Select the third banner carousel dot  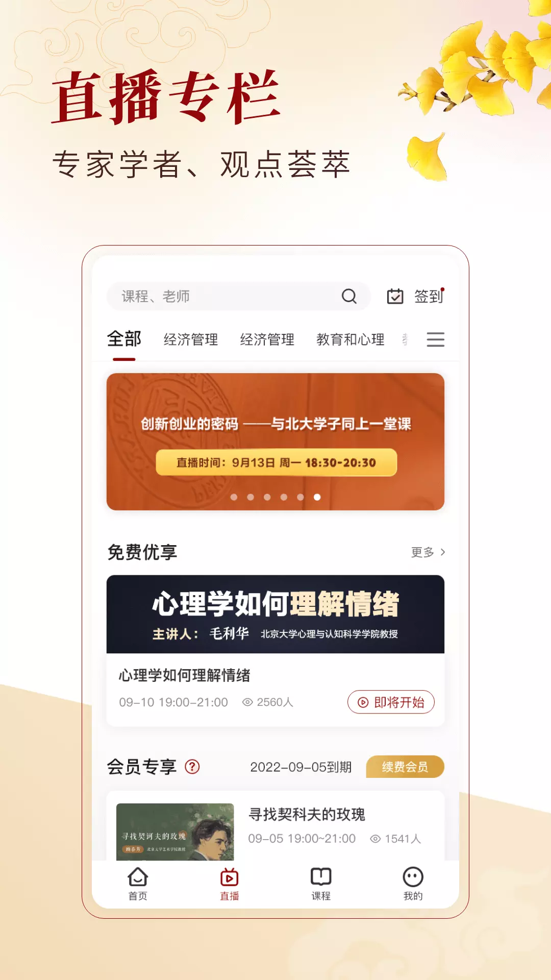click(267, 497)
